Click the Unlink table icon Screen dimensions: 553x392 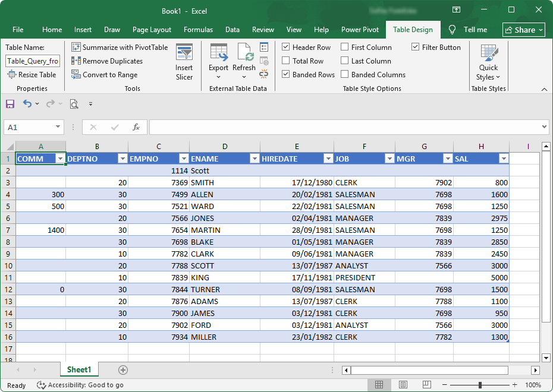[x=264, y=74]
